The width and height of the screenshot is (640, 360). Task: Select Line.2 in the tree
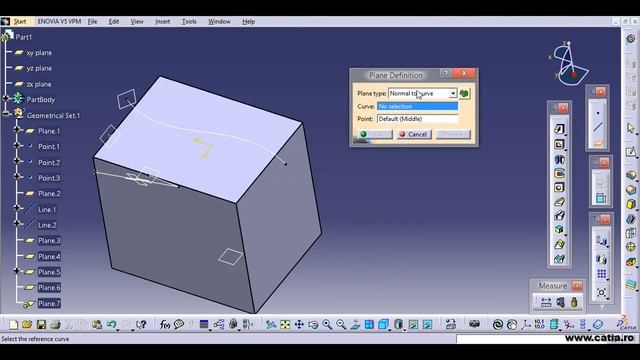click(x=47, y=225)
